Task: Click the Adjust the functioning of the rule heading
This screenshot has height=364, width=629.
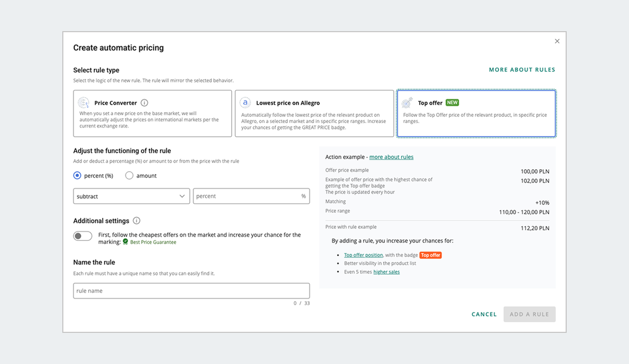Action: point(122,151)
